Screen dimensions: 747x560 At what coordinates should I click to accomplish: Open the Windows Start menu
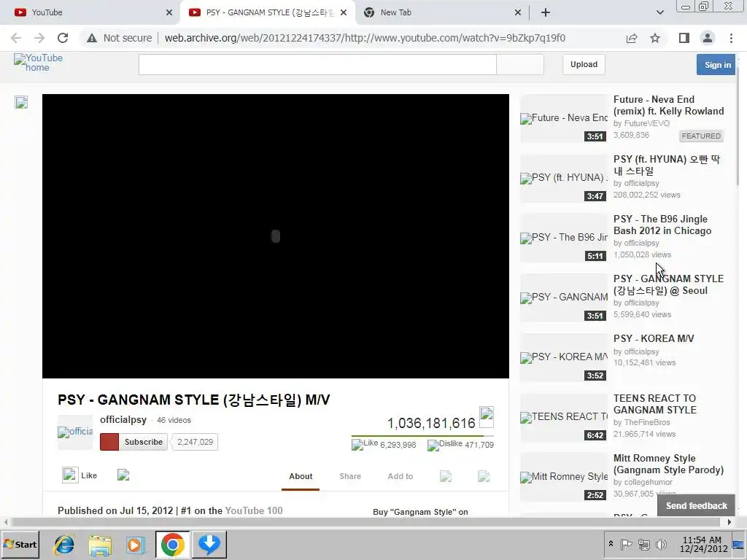pos(20,544)
